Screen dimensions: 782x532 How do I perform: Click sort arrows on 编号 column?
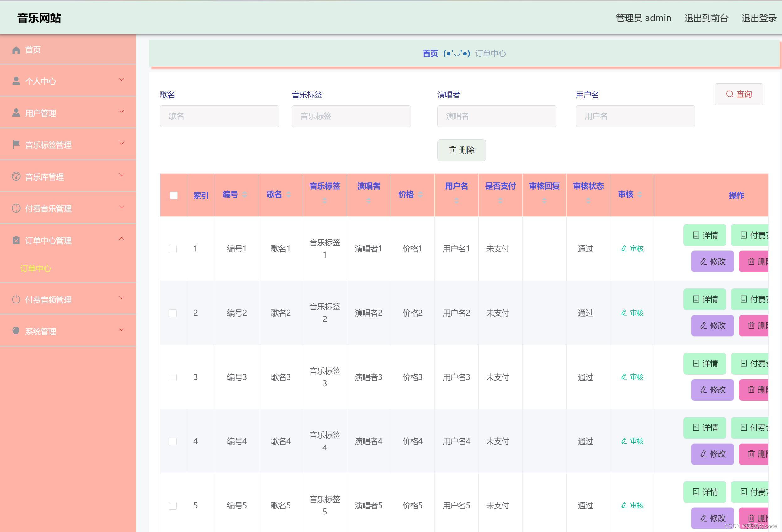[245, 194]
